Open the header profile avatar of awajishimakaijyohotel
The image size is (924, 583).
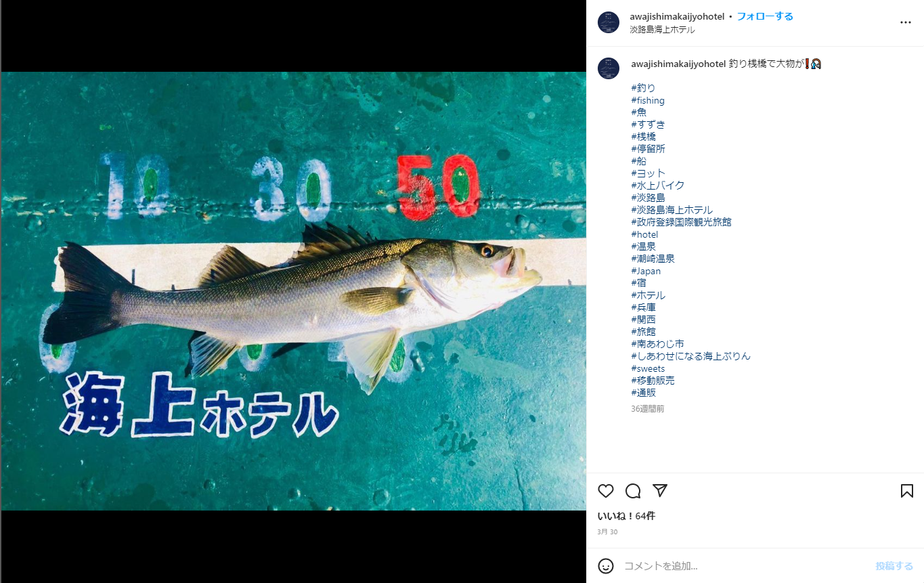[x=609, y=22]
